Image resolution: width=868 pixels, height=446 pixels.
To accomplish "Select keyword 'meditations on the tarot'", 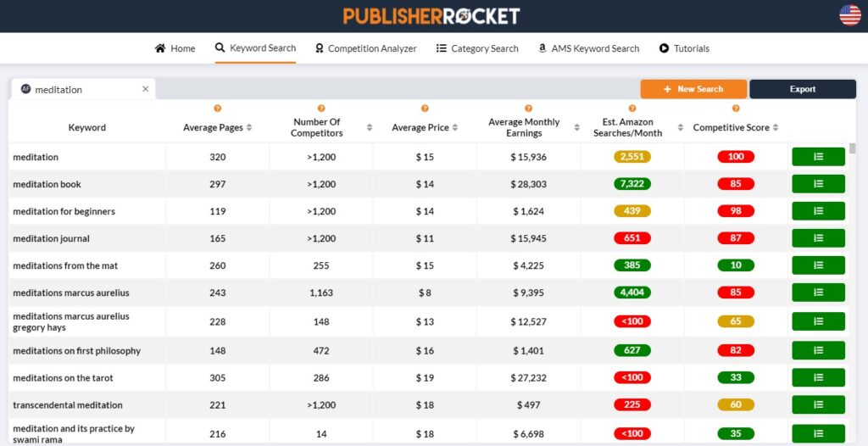I will tap(63, 378).
